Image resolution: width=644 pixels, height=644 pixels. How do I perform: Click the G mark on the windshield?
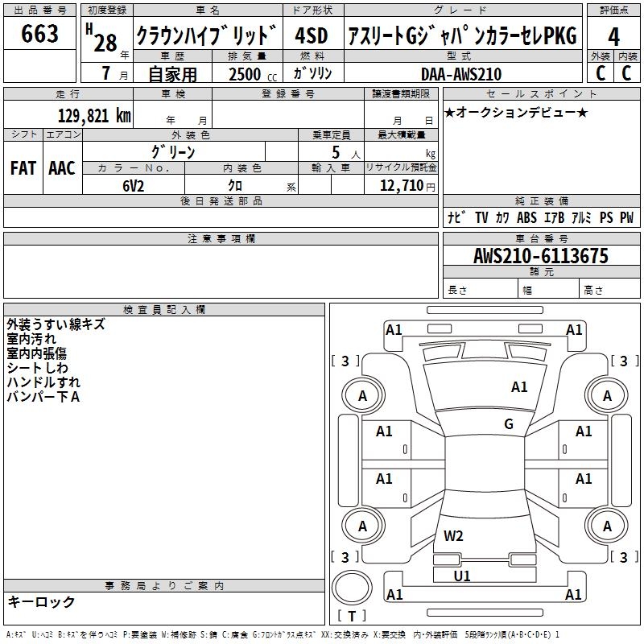coord(509,424)
